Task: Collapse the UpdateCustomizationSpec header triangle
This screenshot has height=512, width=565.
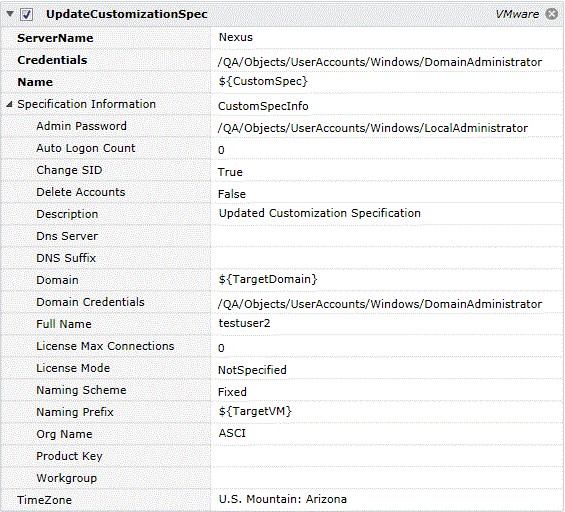Action: pos(10,14)
